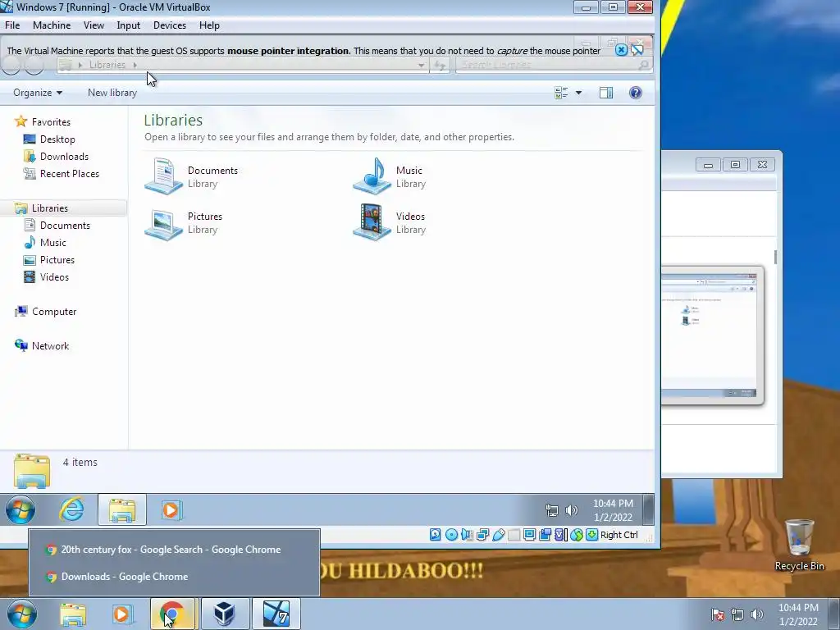Open Windows Media Player in guest taskbar

coord(171,509)
